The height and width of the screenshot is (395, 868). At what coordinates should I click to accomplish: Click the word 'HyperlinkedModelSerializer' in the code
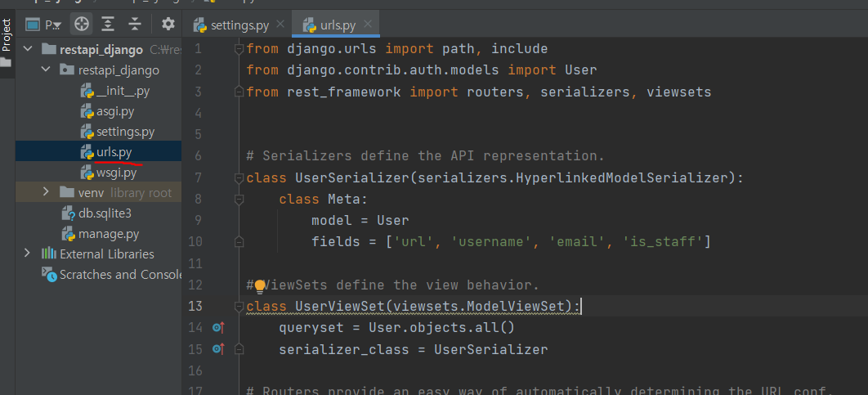pos(620,177)
